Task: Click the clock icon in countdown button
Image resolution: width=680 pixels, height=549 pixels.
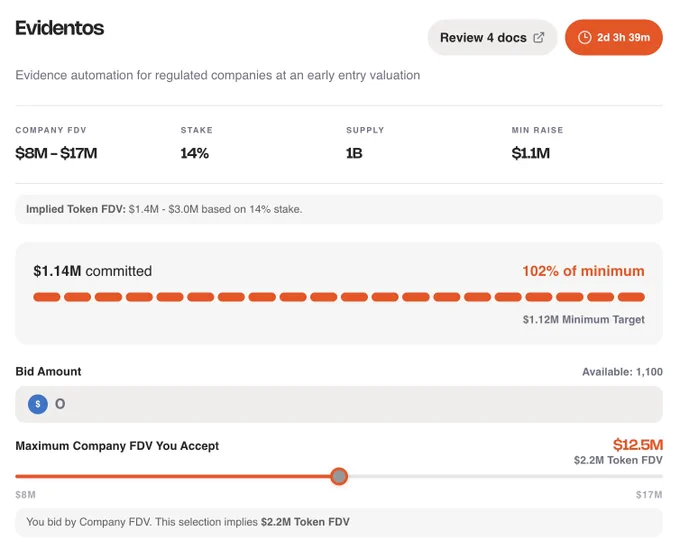Action: [585, 38]
